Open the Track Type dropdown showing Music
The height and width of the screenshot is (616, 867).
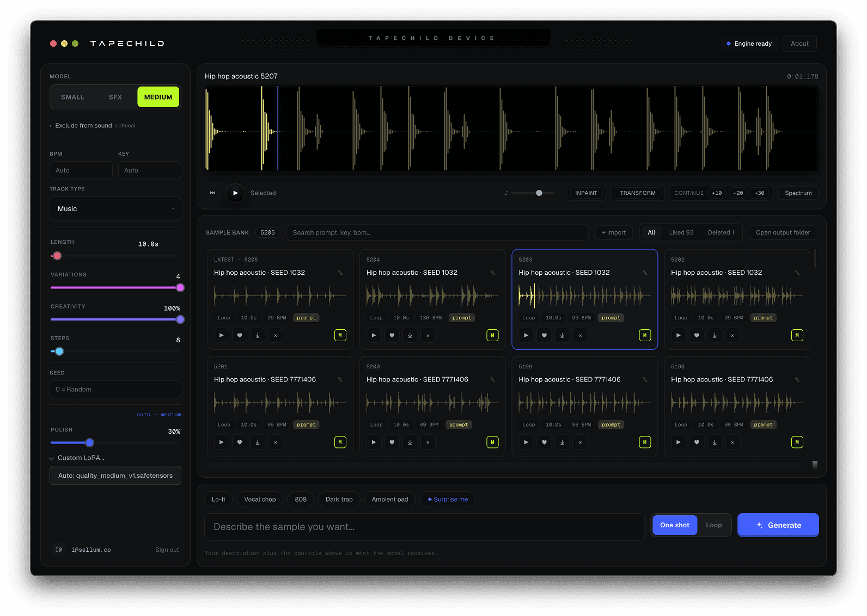click(x=115, y=209)
